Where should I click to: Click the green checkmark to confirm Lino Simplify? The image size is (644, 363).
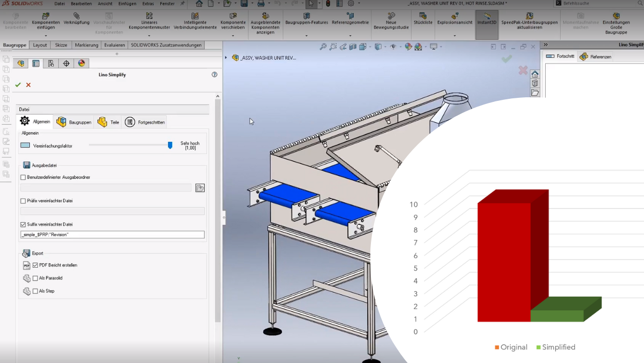coord(18,85)
